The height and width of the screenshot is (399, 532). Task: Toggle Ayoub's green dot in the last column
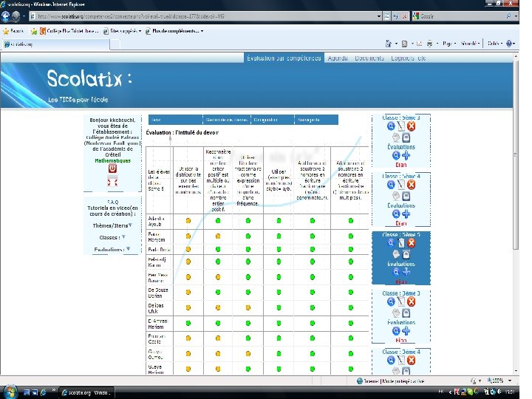pos(351,221)
